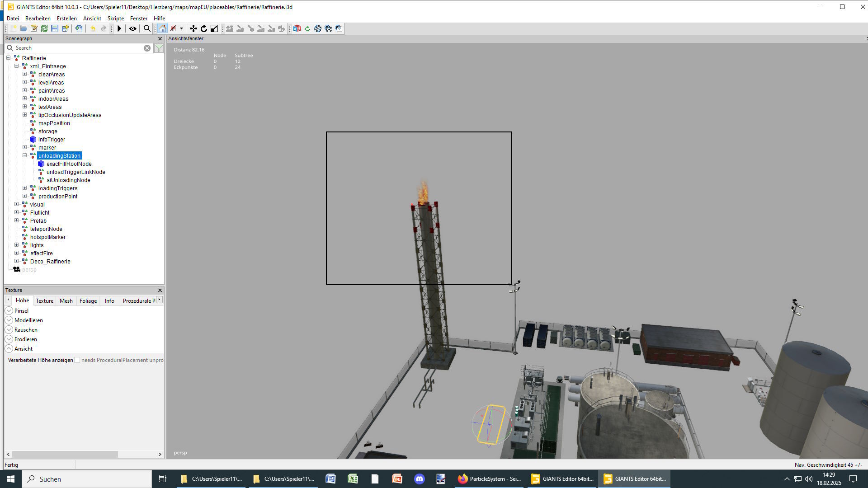Switch to the Foliage tab
The height and width of the screenshot is (488, 868).
(x=88, y=301)
